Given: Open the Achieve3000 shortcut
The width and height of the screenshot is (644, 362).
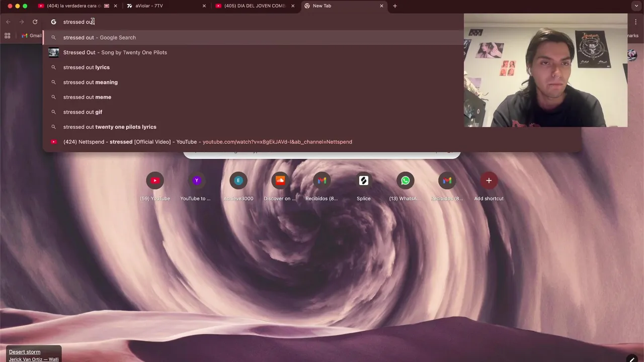Looking at the screenshot, I should click(x=238, y=187).
